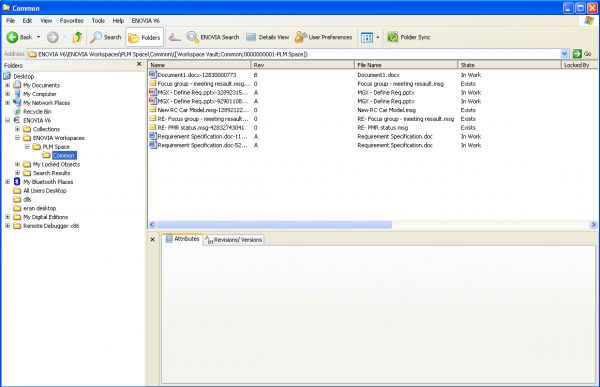Image resolution: width=600 pixels, height=387 pixels.
Task: Open the Back history dropdown arrow
Action: (x=38, y=37)
